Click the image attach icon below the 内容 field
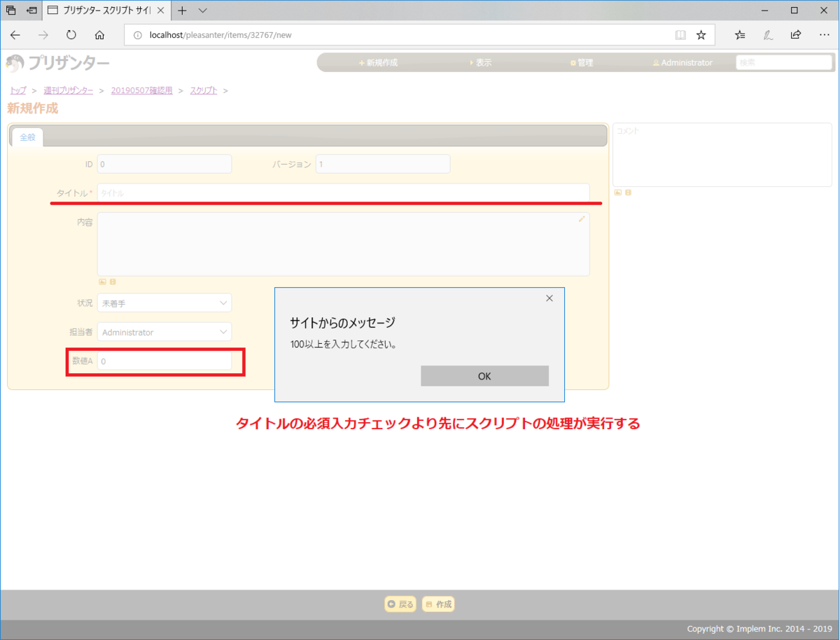 (101, 281)
